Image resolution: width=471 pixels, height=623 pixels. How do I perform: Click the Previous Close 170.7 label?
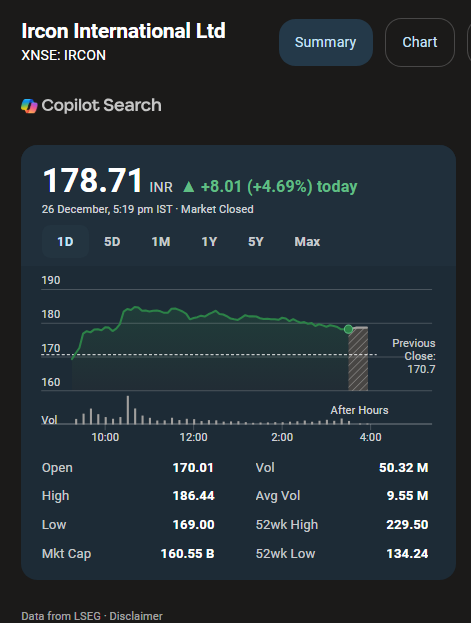414,356
